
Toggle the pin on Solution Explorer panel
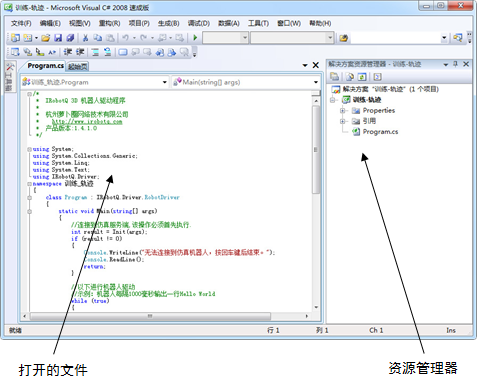coord(456,64)
